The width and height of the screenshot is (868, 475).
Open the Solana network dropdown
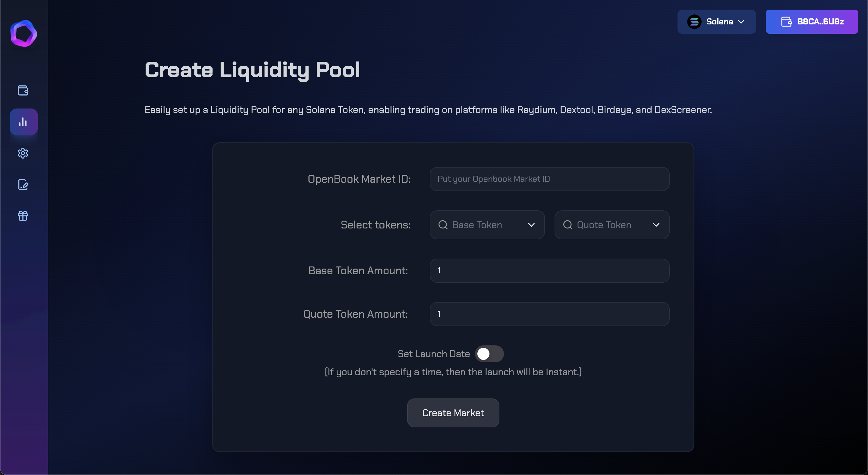pos(716,22)
